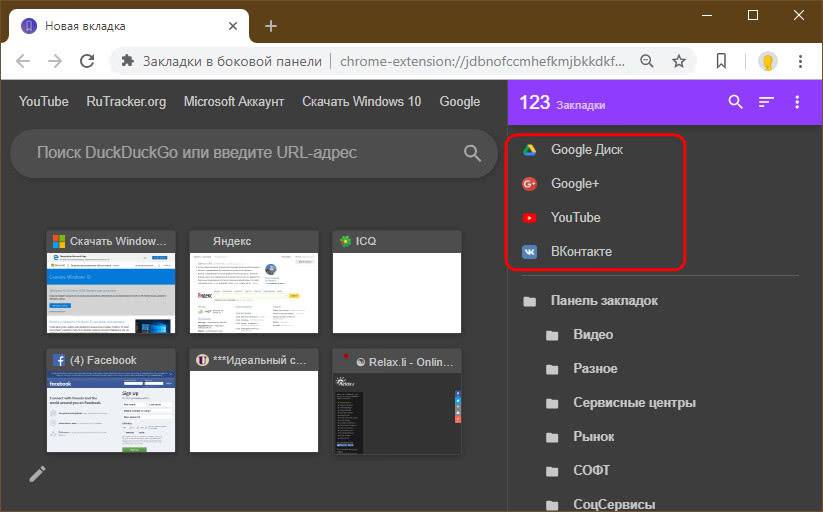This screenshot has width=823, height=512.
Task: Bookmark this page with the star icon
Action: coord(679,61)
